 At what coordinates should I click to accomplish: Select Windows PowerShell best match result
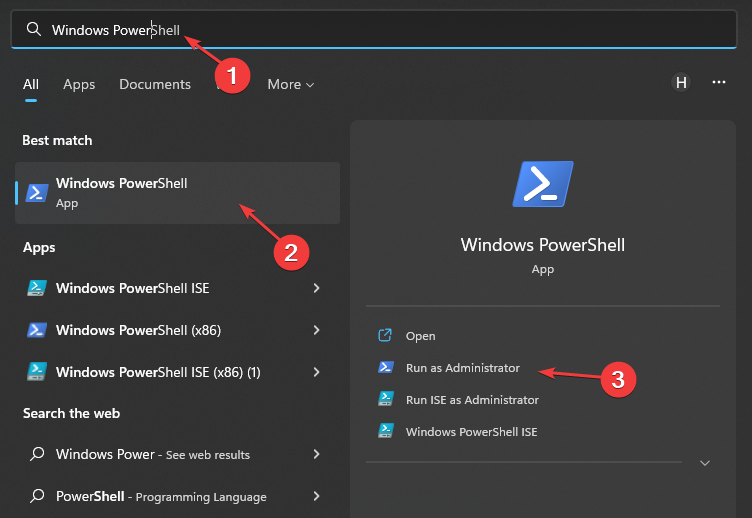(177, 193)
